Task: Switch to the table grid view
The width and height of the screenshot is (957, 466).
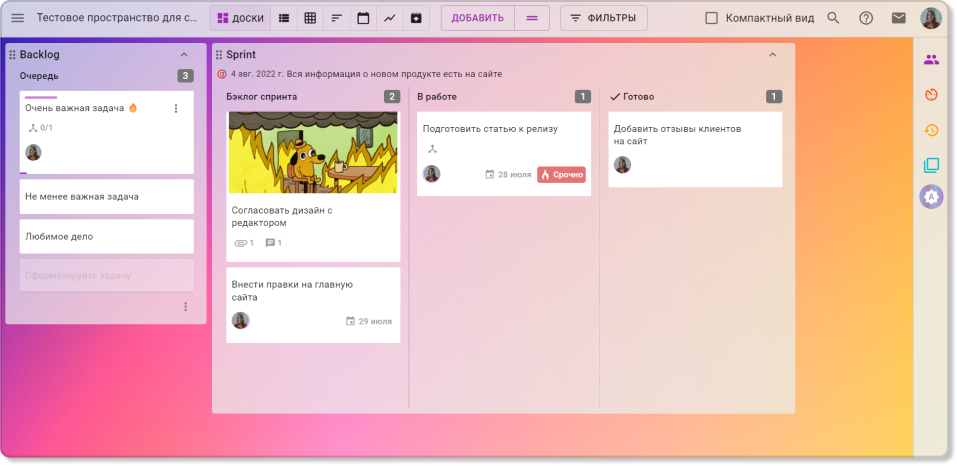Action: point(310,18)
